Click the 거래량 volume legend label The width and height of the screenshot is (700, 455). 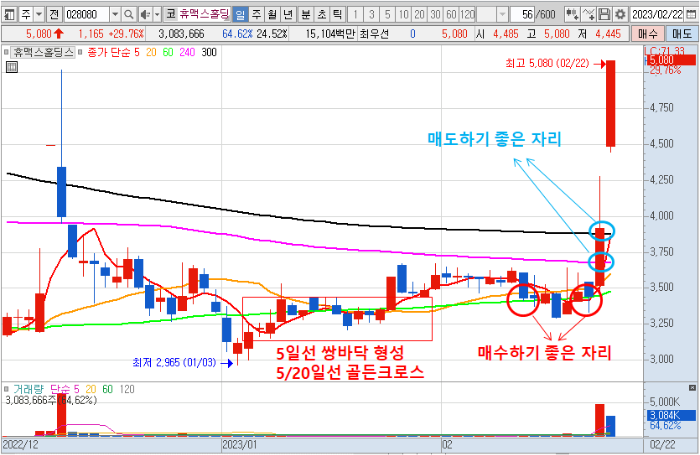(x=28, y=389)
